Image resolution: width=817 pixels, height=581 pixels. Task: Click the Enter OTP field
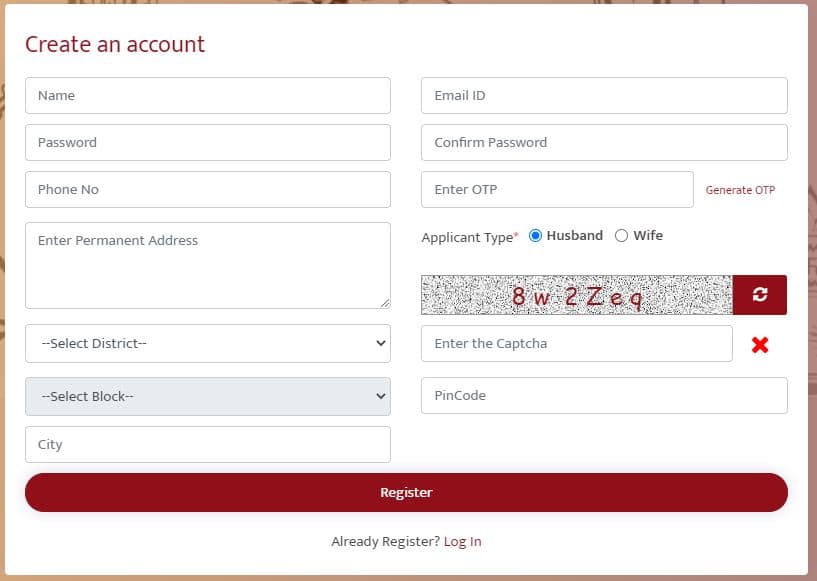[x=557, y=190]
